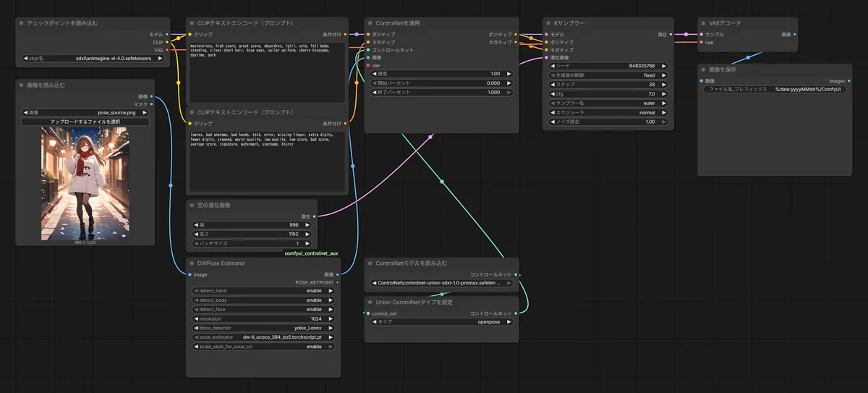Open the pose_estimator model selector

coord(264,337)
